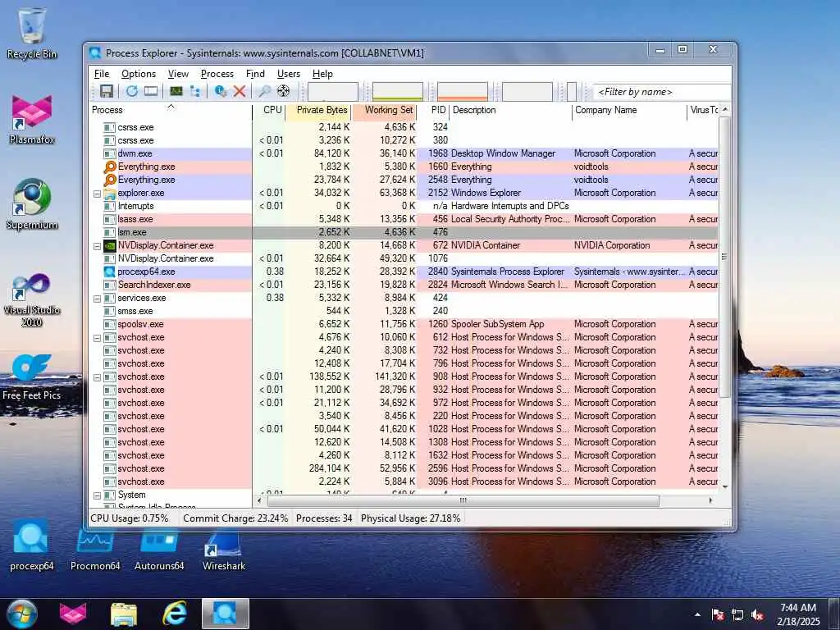This screenshot has height=630, width=840.
Task: Select the Find Window's Process crosshair icon
Action: click(x=283, y=91)
